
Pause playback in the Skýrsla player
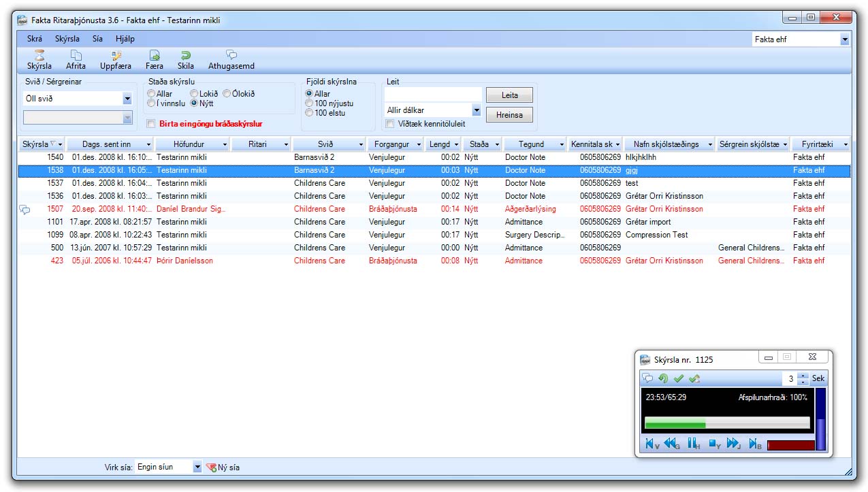tap(693, 444)
